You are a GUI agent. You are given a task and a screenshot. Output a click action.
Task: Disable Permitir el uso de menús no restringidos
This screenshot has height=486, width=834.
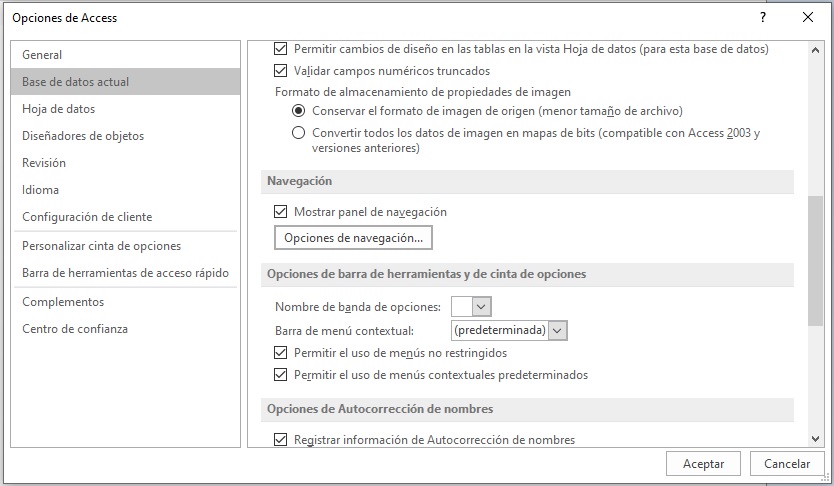coord(280,353)
